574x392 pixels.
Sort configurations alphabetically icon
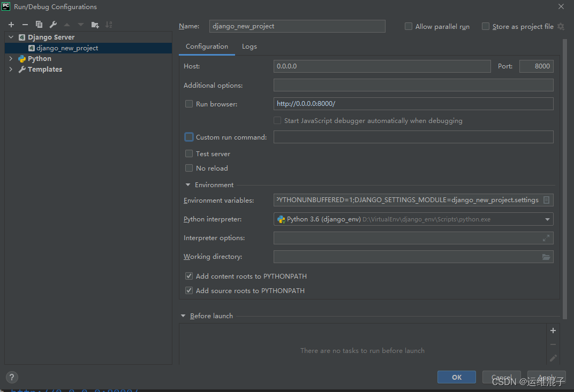click(109, 25)
